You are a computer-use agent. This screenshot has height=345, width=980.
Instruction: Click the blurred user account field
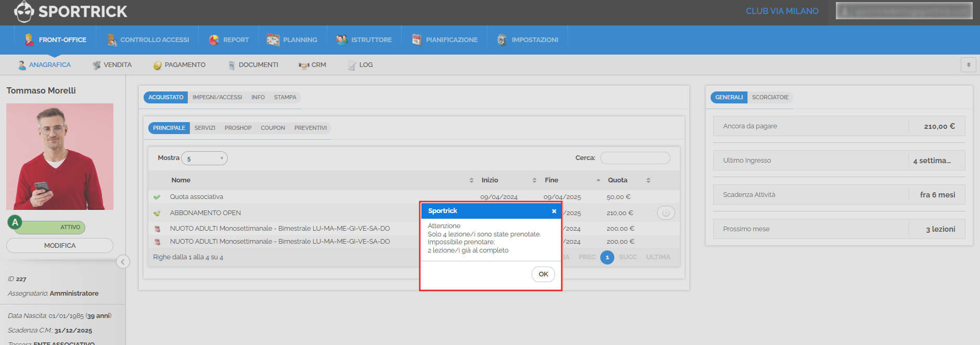(904, 11)
